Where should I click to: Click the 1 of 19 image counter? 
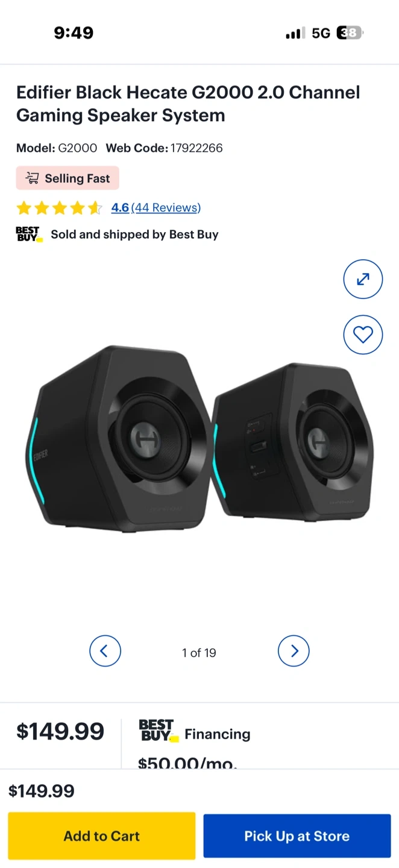point(199,653)
